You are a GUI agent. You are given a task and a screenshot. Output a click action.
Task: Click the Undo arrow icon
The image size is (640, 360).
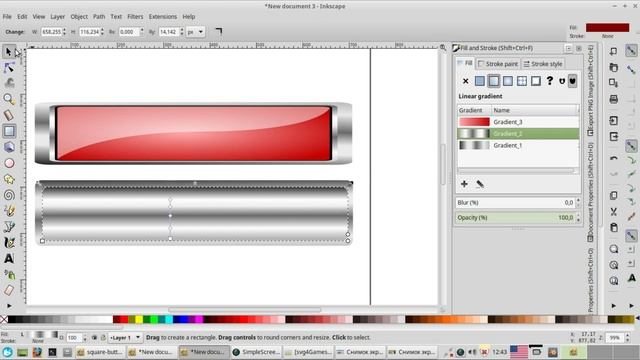[x=613, y=158]
